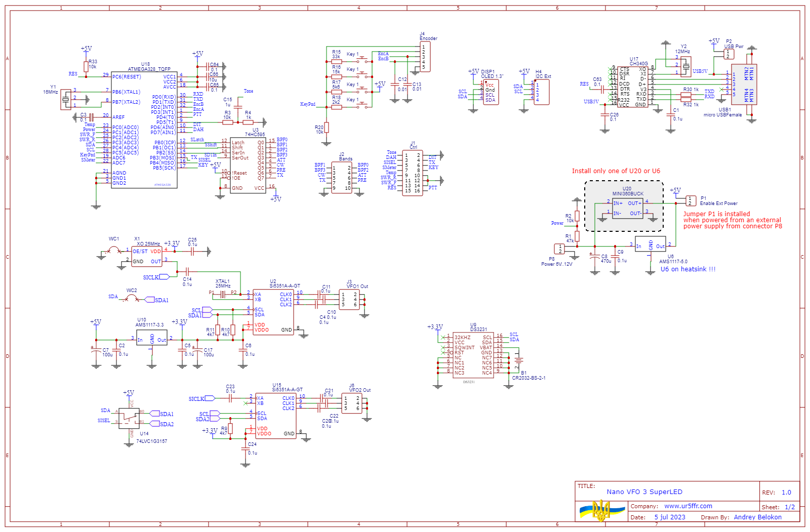
Task: Click the J2 Bands connector
Action: tap(342, 178)
